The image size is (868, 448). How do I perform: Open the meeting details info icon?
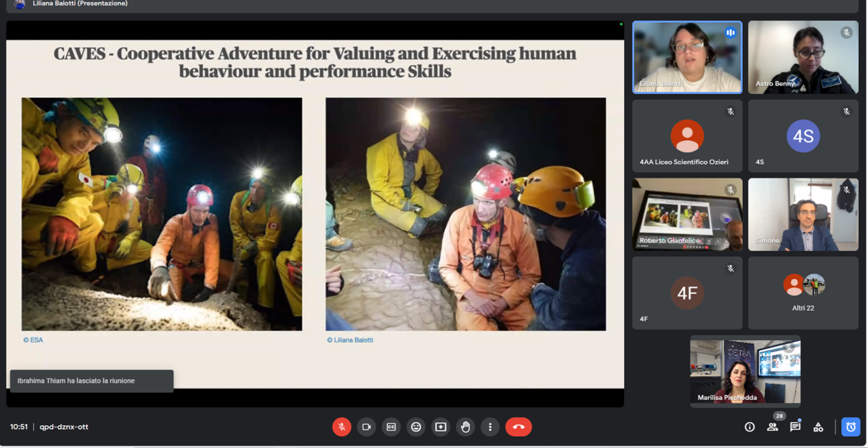coord(750,427)
